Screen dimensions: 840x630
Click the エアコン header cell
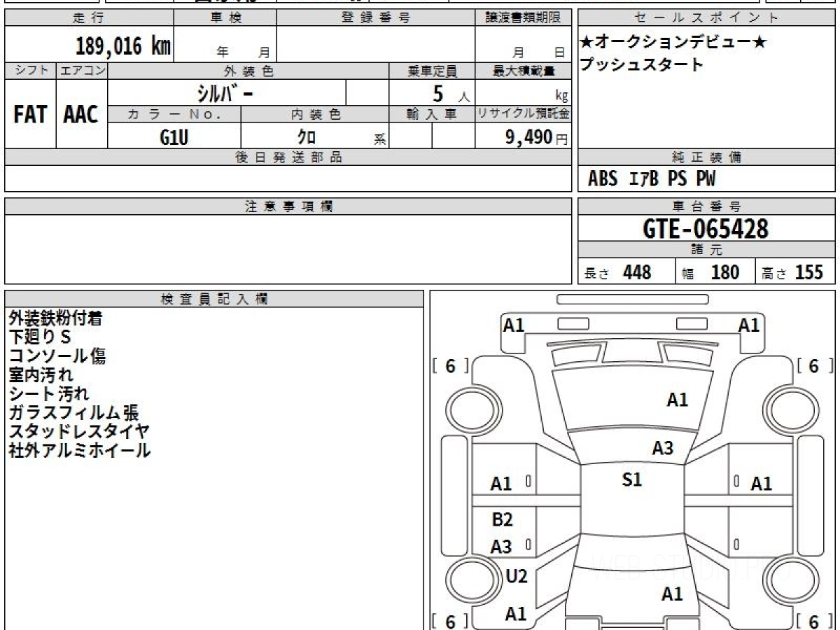82,71
